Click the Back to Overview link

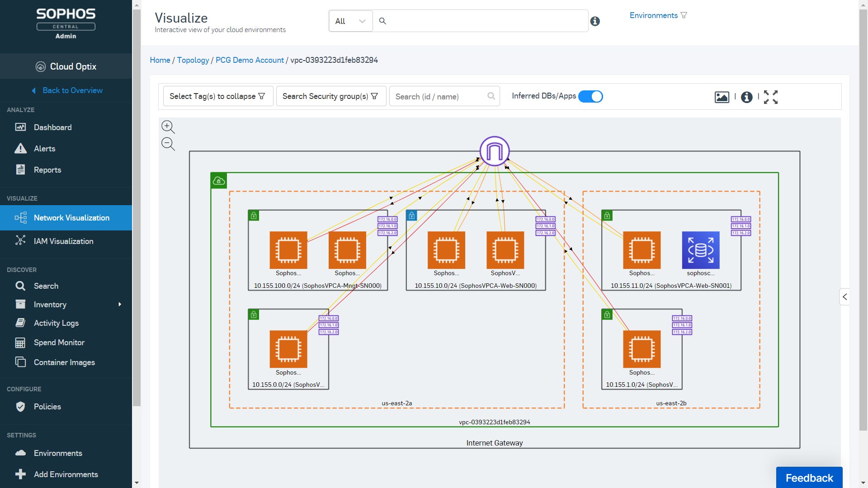click(x=72, y=90)
